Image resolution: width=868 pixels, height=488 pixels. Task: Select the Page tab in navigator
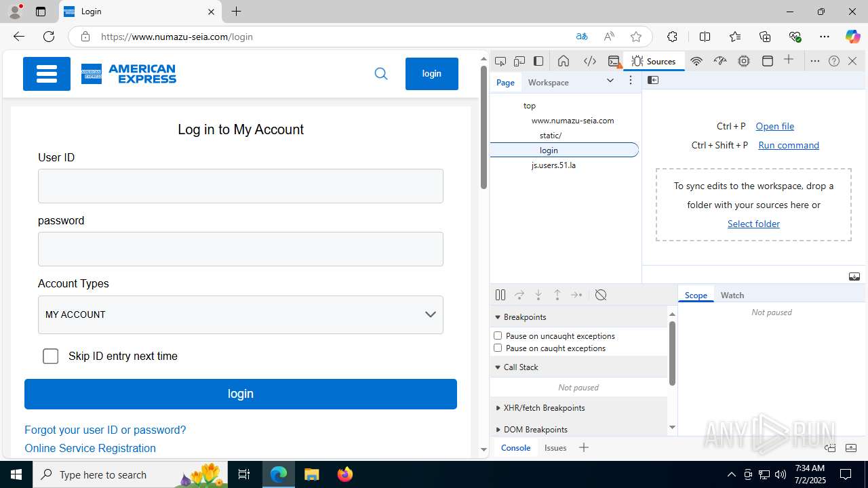point(505,82)
